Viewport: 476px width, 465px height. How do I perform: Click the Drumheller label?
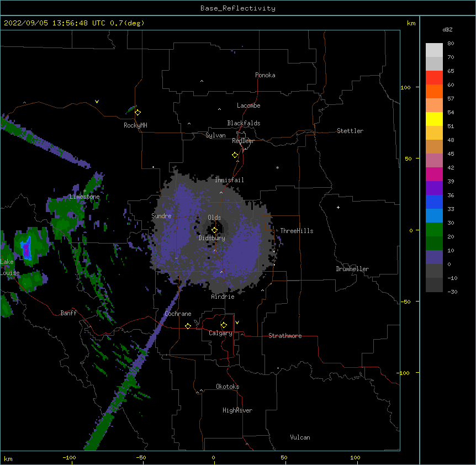[x=352, y=269]
